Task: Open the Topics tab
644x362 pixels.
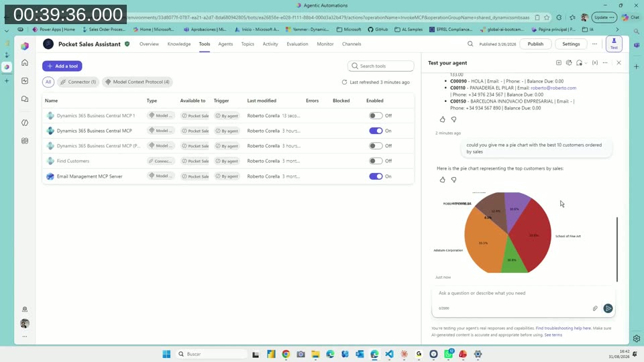Action: point(248,44)
